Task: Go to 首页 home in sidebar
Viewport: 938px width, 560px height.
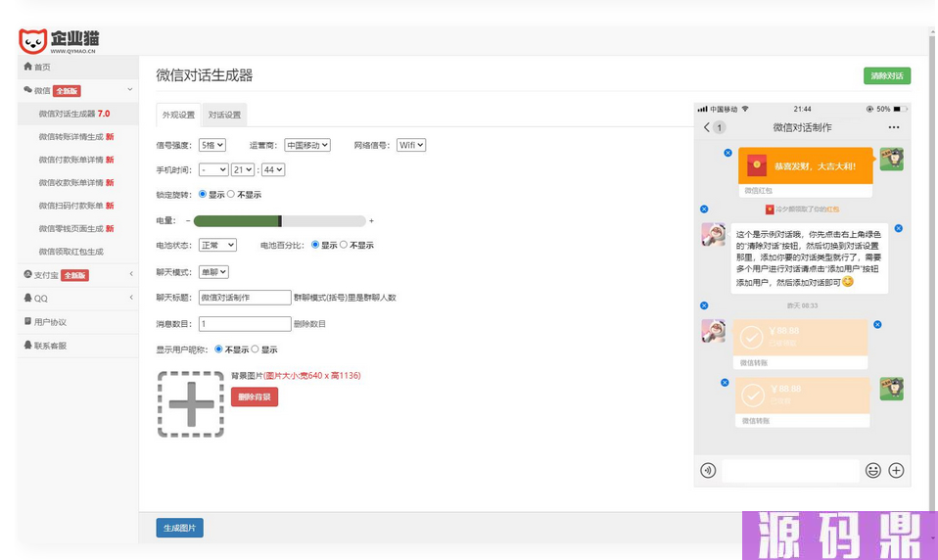Action: (x=77, y=67)
